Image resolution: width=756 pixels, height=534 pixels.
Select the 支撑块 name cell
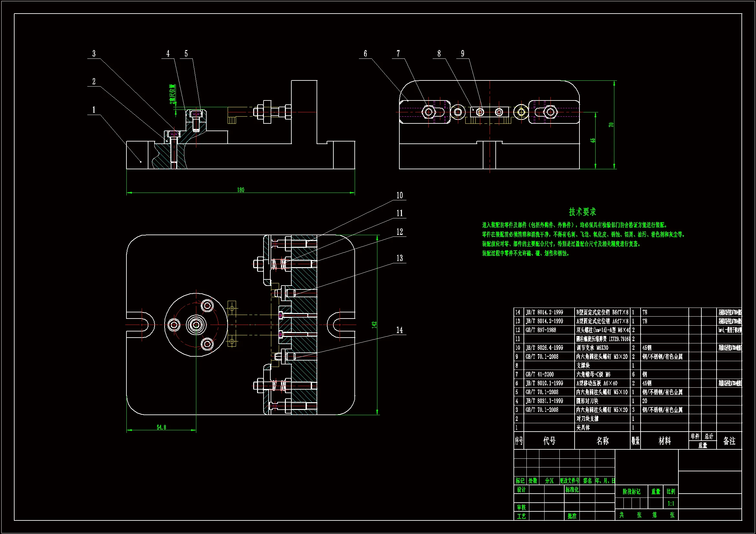[x=583, y=365]
